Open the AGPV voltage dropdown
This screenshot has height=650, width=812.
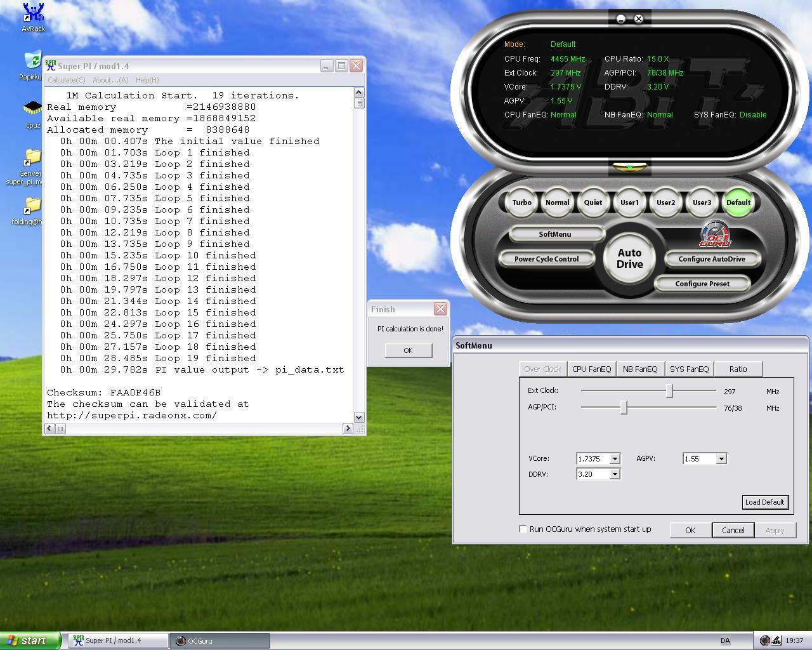[x=721, y=458]
